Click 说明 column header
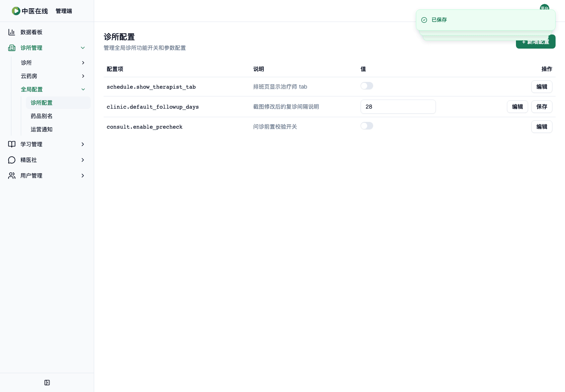 tap(259, 69)
